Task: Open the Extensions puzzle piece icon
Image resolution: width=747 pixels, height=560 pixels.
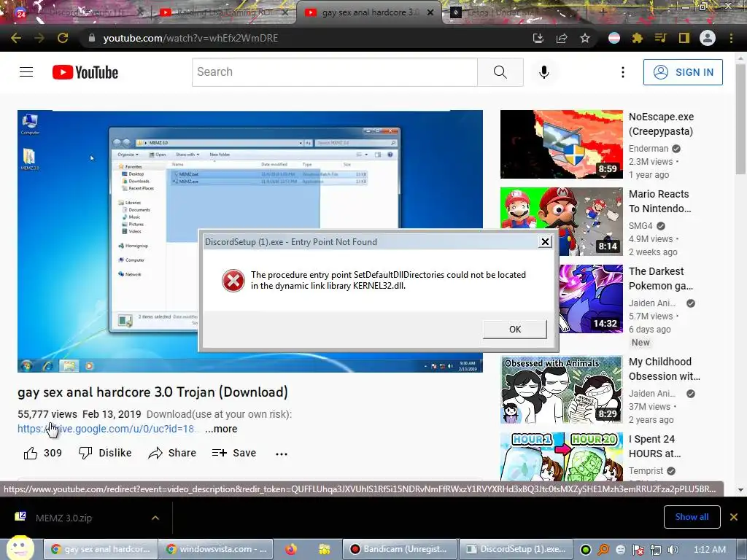Action: click(638, 38)
